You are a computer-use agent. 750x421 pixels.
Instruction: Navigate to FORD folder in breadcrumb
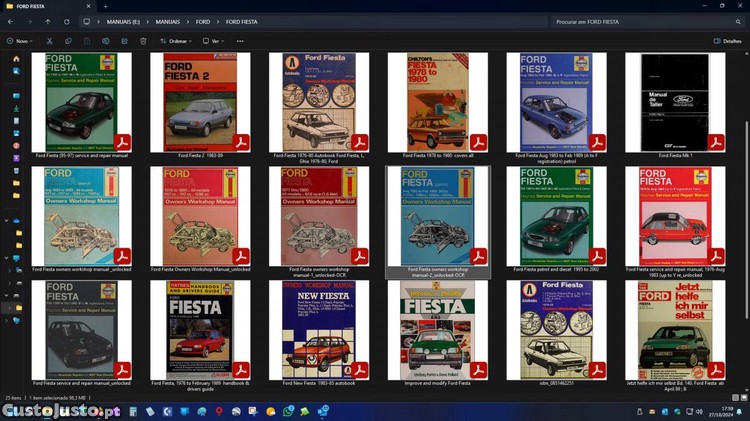(x=203, y=21)
